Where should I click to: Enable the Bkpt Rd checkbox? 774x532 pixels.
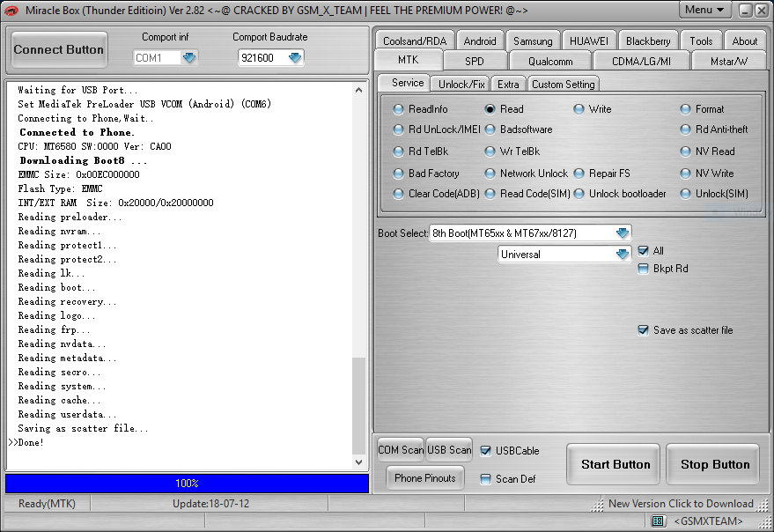(643, 269)
